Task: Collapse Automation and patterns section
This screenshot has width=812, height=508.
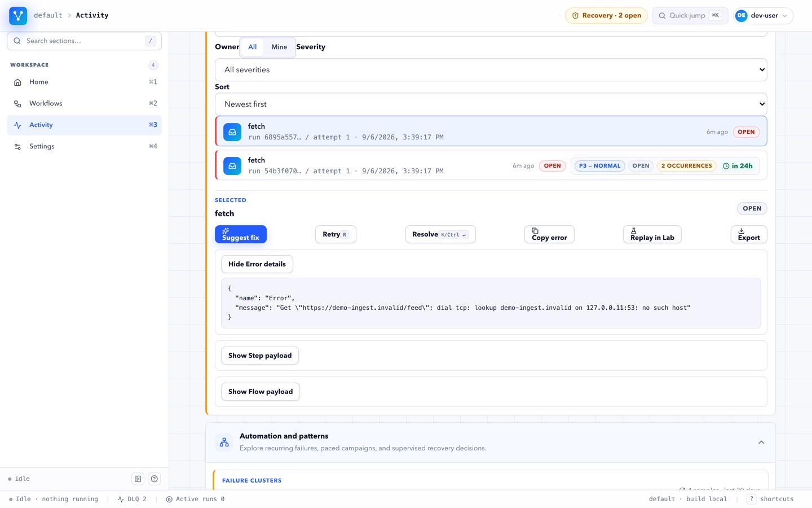Action: (x=761, y=443)
